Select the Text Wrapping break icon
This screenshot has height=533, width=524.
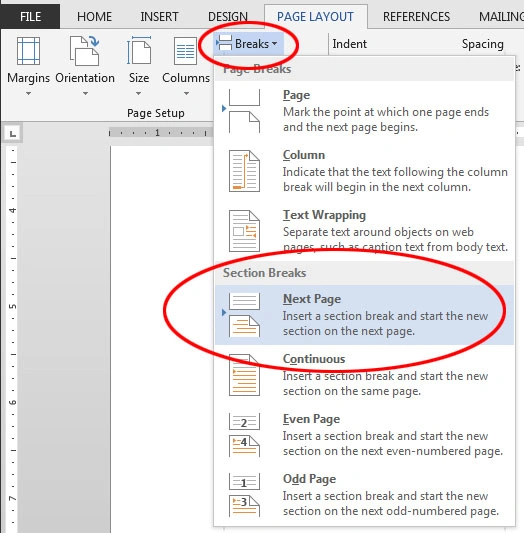coord(244,231)
